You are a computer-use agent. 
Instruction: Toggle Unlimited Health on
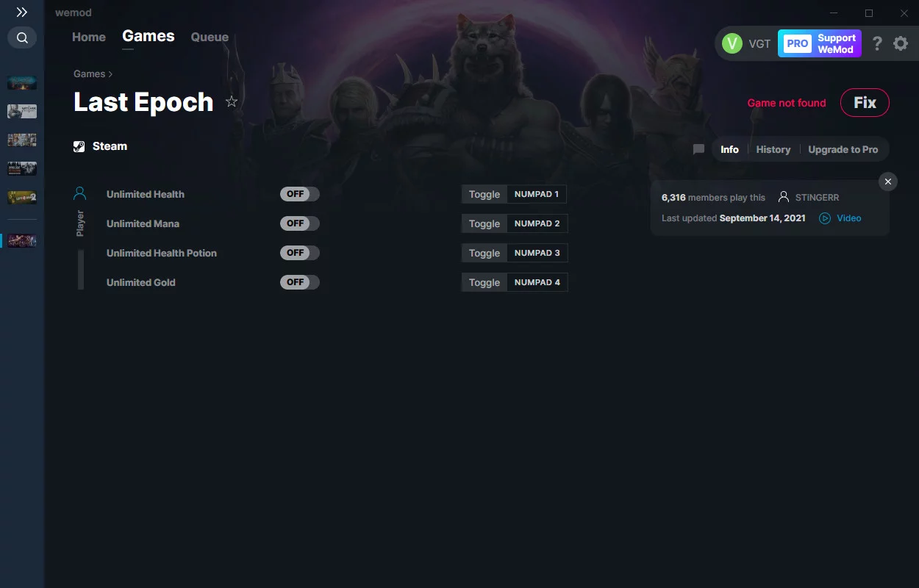pos(300,194)
